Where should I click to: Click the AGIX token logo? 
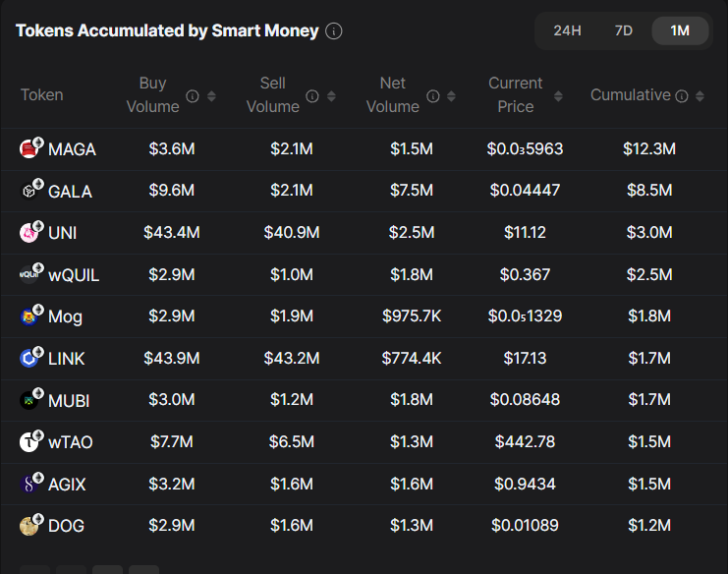click(x=29, y=484)
